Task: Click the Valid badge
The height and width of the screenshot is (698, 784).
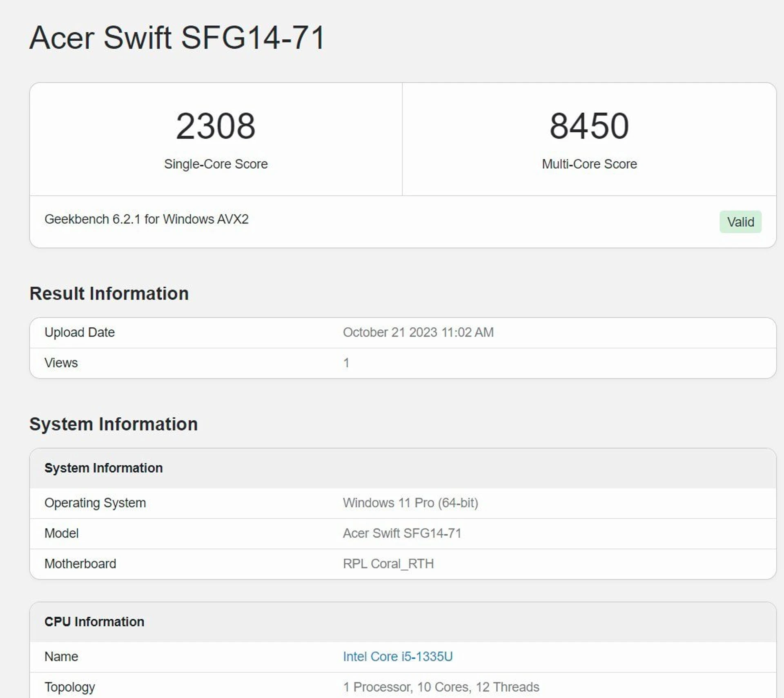Action: coord(740,222)
